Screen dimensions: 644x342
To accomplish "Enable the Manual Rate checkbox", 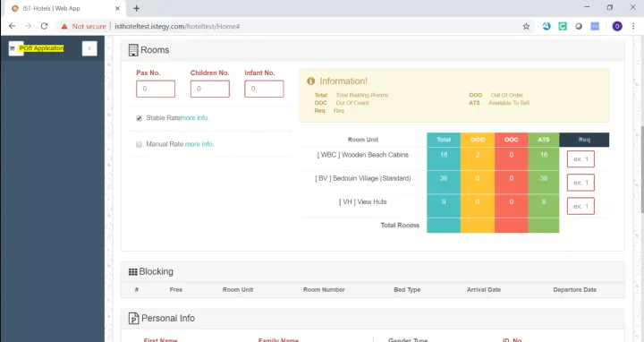I will pyautogui.click(x=140, y=145).
